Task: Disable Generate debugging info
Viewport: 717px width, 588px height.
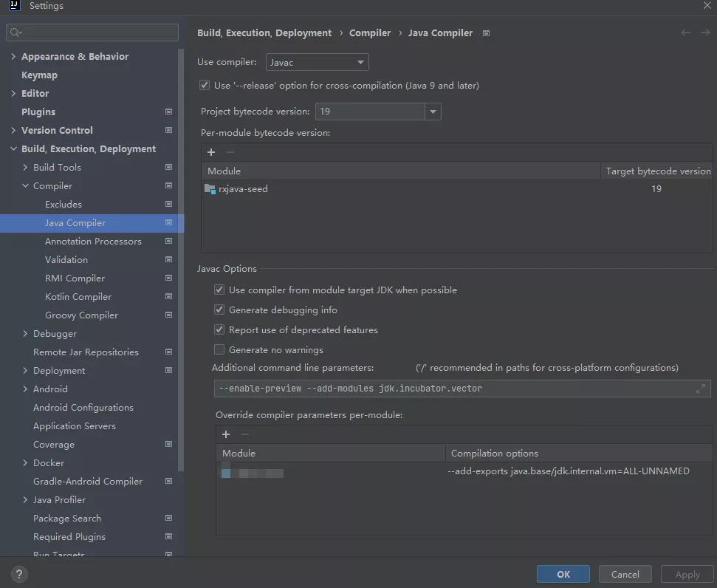Action: tap(219, 310)
